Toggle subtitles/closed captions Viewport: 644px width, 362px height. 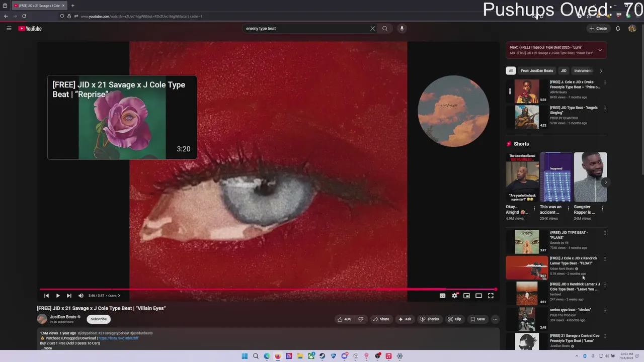(x=442, y=296)
